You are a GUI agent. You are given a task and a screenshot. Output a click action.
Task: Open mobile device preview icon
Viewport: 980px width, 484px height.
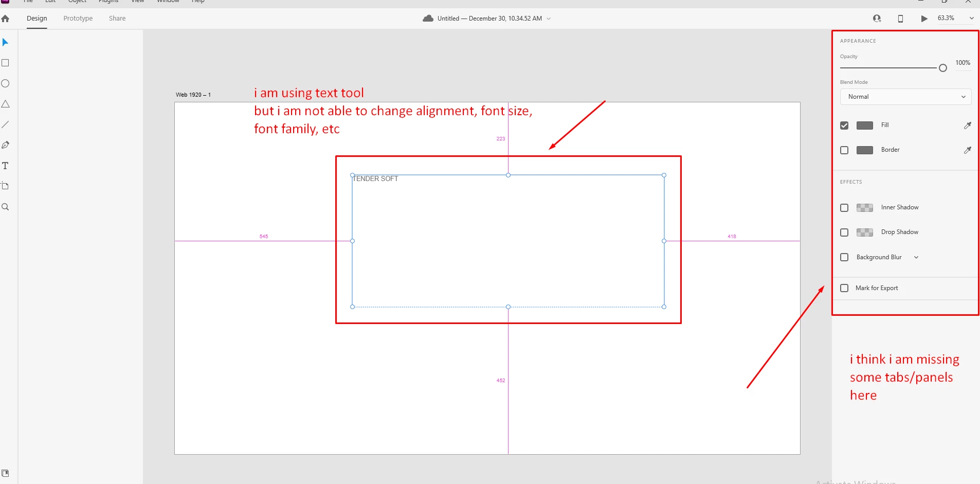click(x=900, y=19)
